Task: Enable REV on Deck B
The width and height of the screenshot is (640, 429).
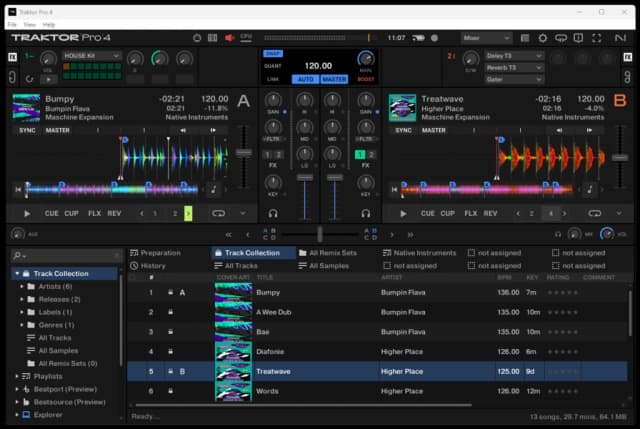Action: point(490,213)
